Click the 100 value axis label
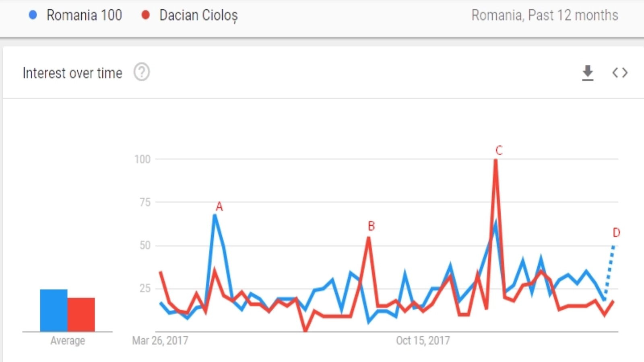 [142, 159]
